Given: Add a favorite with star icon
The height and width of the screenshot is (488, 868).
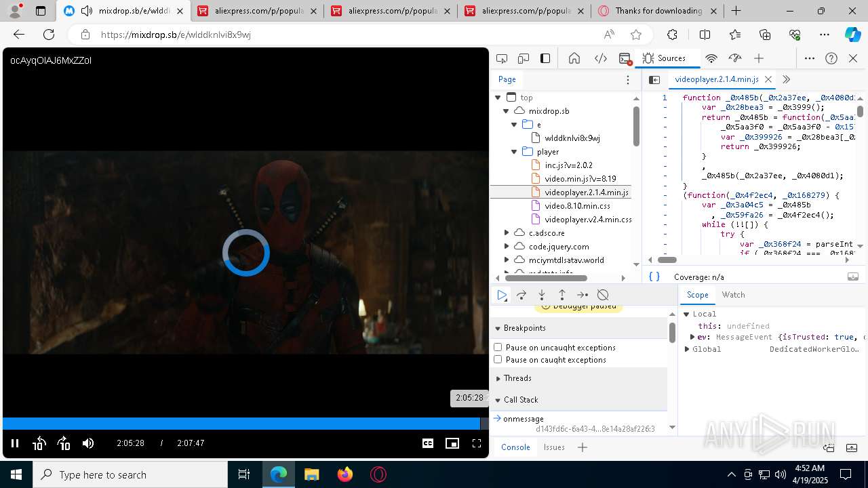Looking at the screenshot, I should point(635,35).
